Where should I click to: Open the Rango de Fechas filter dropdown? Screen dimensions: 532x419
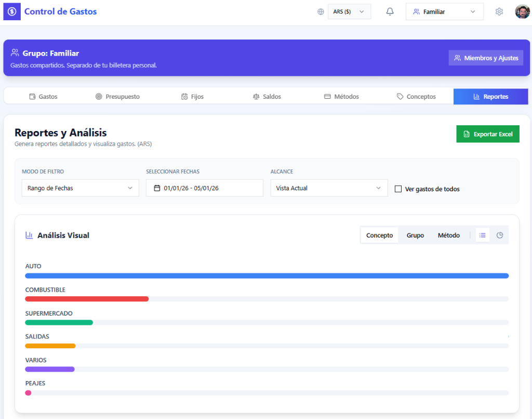80,188
